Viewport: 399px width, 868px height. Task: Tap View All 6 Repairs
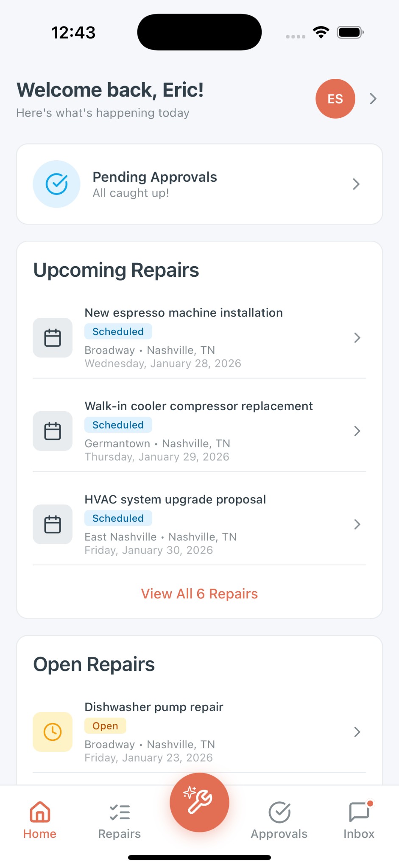point(199,593)
